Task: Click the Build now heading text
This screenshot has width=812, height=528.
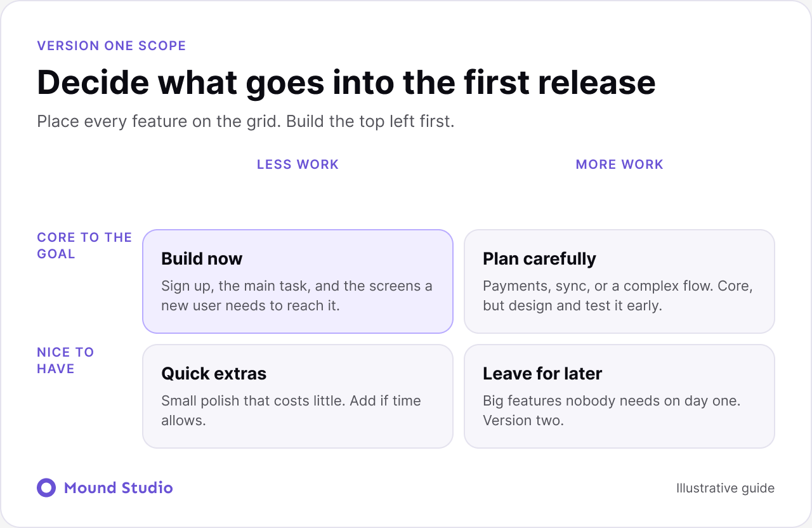Action: [202, 258]
